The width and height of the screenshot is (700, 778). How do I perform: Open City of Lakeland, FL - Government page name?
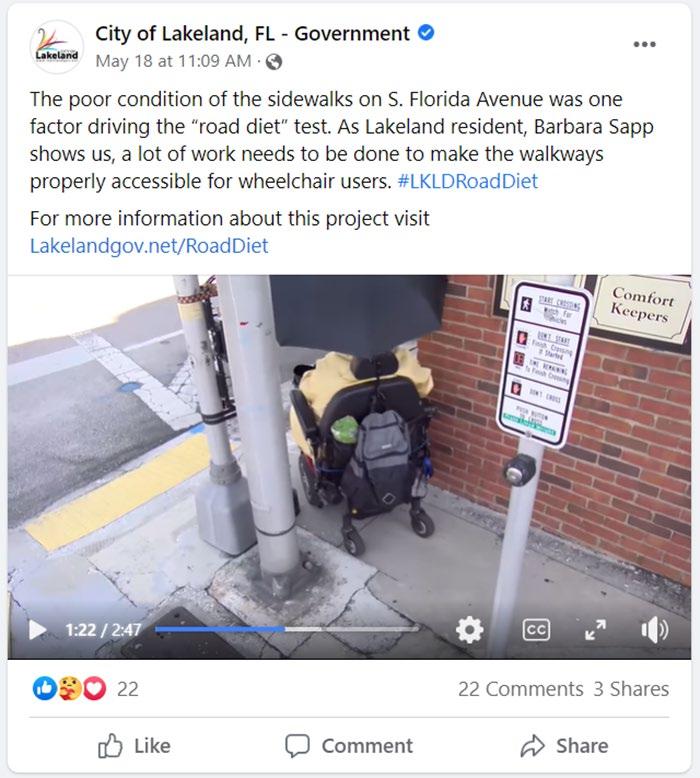point(252,34)
